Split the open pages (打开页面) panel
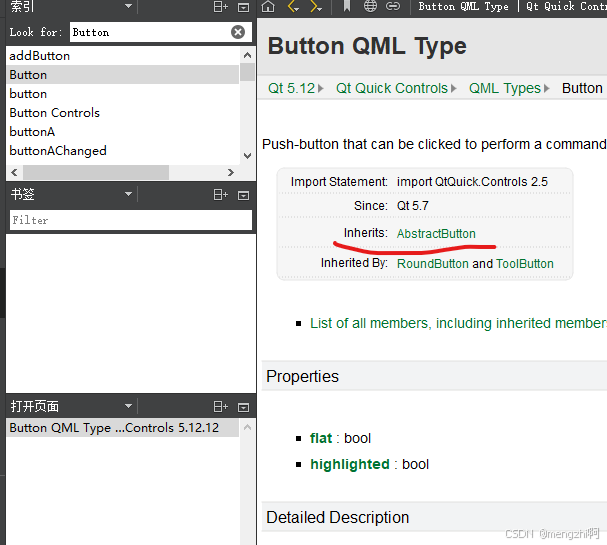Viewport: 607px width, 545px height. [x=221, y=406]
